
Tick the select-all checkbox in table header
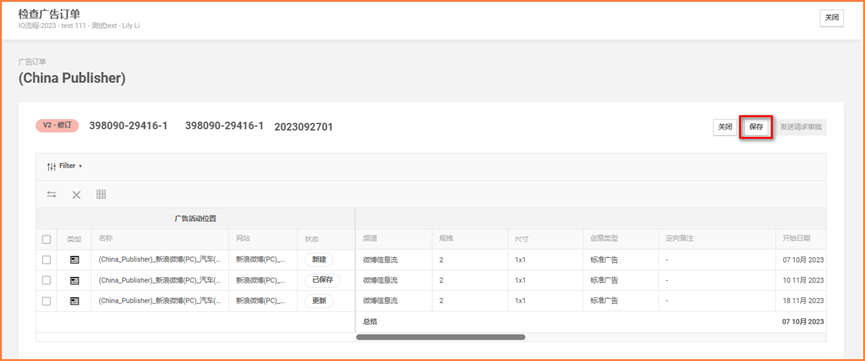pyautogui.click(x=46, y=239)
